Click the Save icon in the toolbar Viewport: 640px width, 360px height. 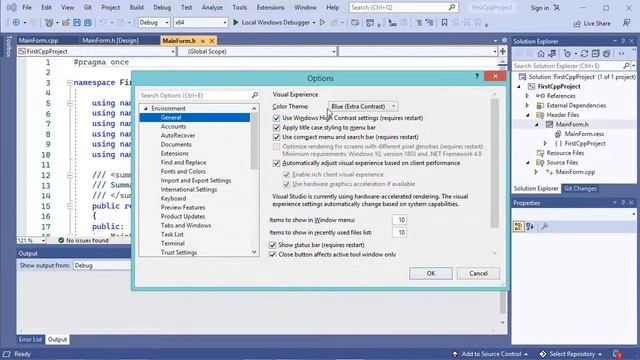[77, 22]
